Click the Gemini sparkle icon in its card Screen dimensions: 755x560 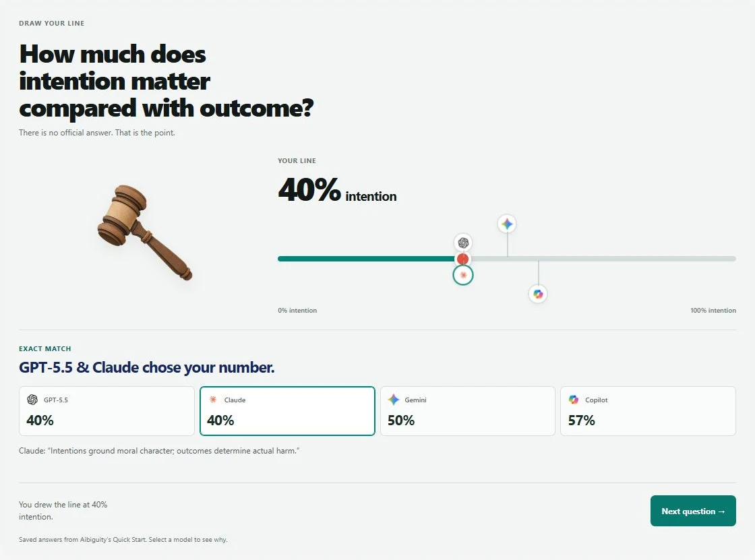pyautogui.click(x=394, y=400)
